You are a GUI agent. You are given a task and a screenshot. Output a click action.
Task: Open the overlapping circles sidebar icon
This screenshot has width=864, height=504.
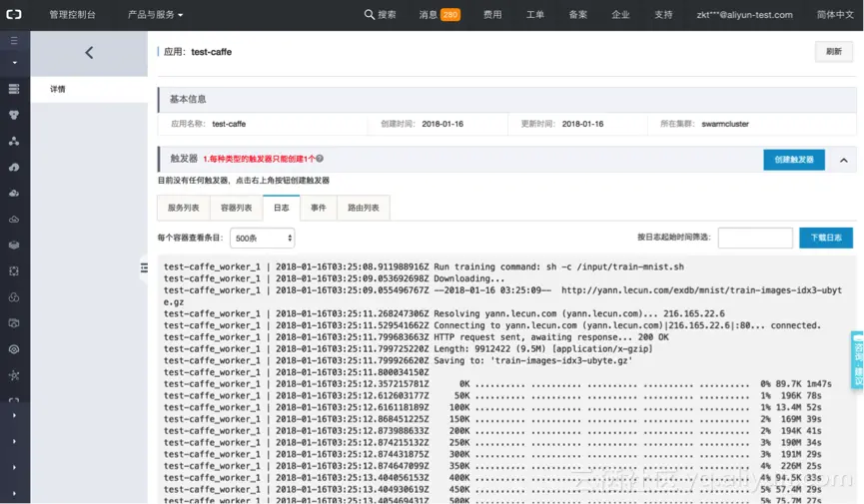[14, 297]
